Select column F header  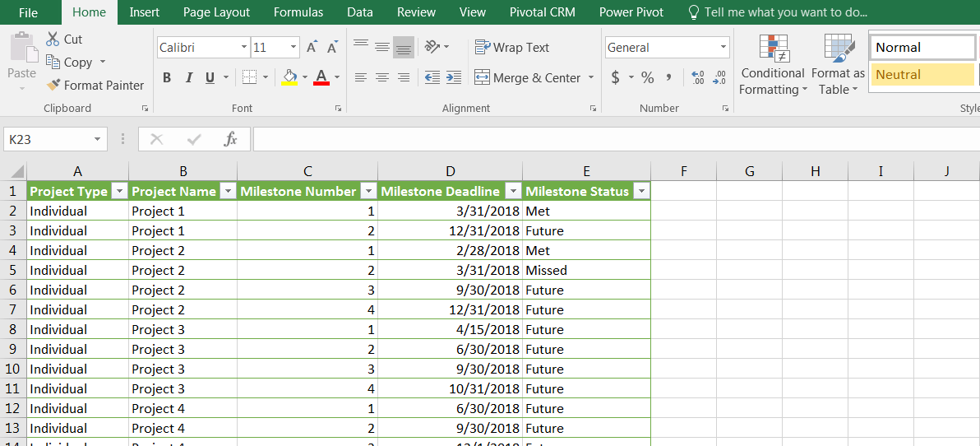(684, 171)
